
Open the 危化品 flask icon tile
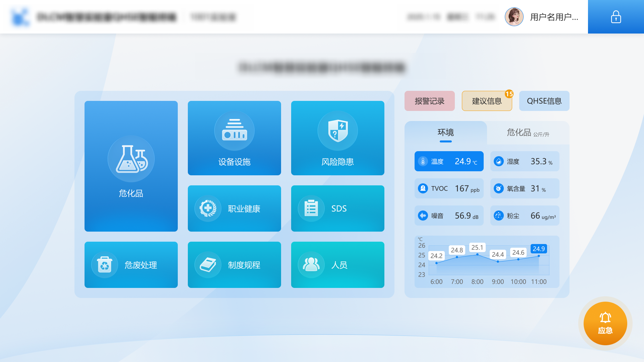pos(131,159)
